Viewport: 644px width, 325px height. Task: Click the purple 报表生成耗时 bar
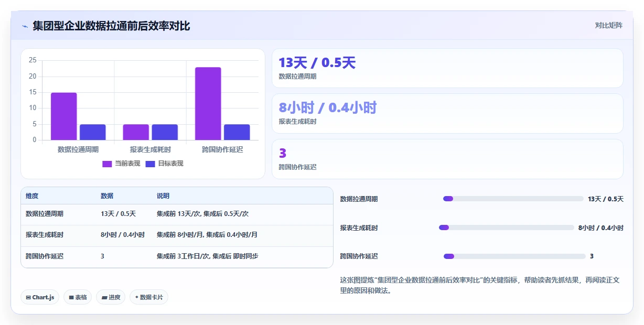(x=136, y=132)
